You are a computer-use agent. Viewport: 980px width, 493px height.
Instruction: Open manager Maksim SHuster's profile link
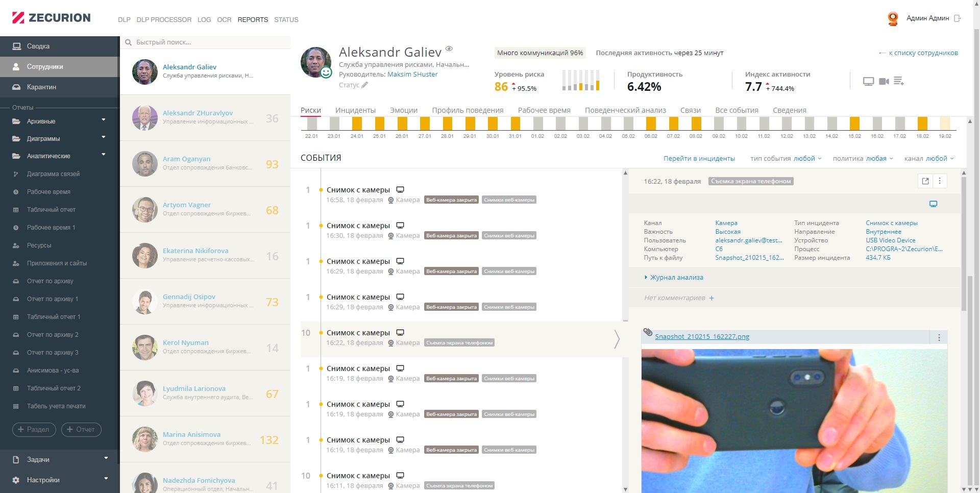[x=412, y=75]
